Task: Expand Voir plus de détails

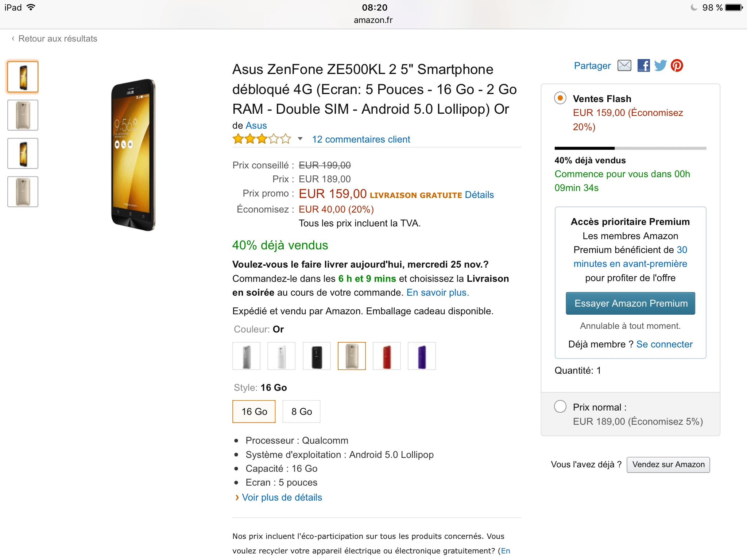Action: (x=282, y=497)
